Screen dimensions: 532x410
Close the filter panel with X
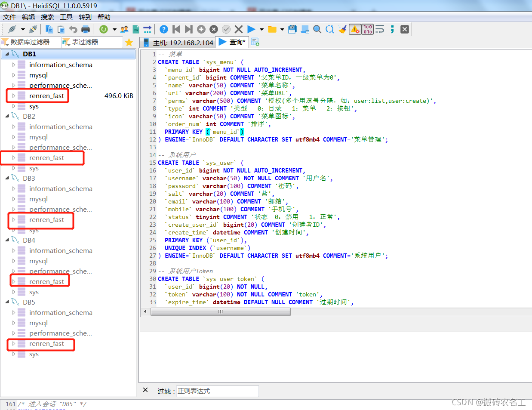pyautogui.click(x=145, y=390)
